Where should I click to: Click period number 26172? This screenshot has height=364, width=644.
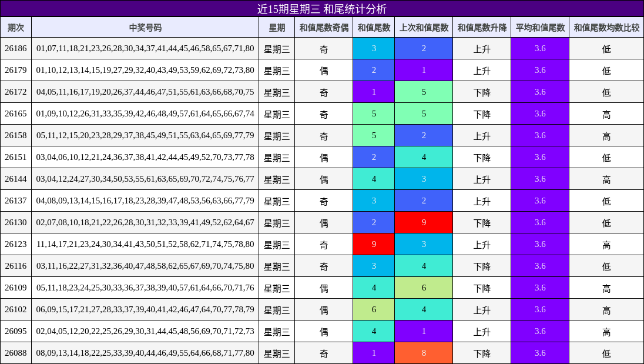click(x=16, y=92)
